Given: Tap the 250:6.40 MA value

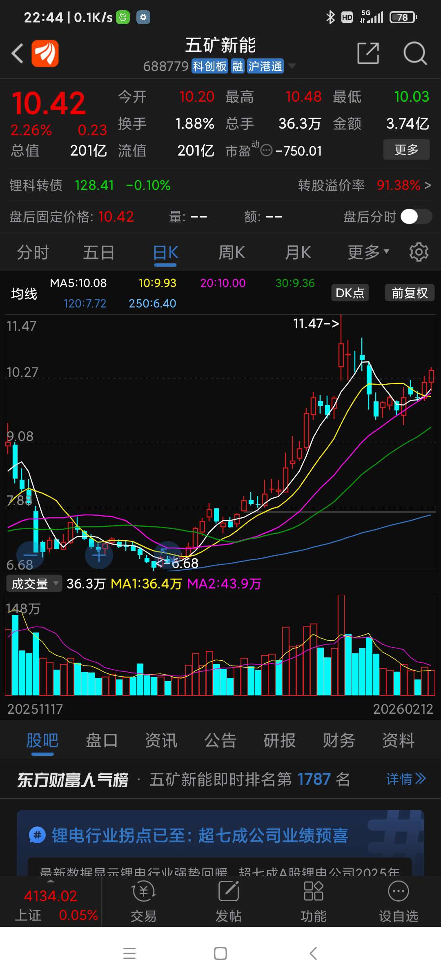Looking at the screenshot, I should 152,303.
